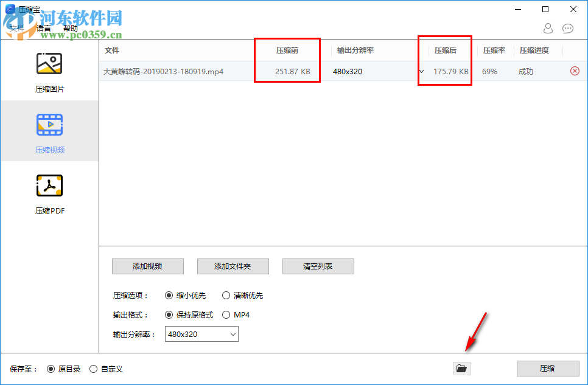Enable the 自定义 save location option
Screen dimensions: 588x385
93,369
